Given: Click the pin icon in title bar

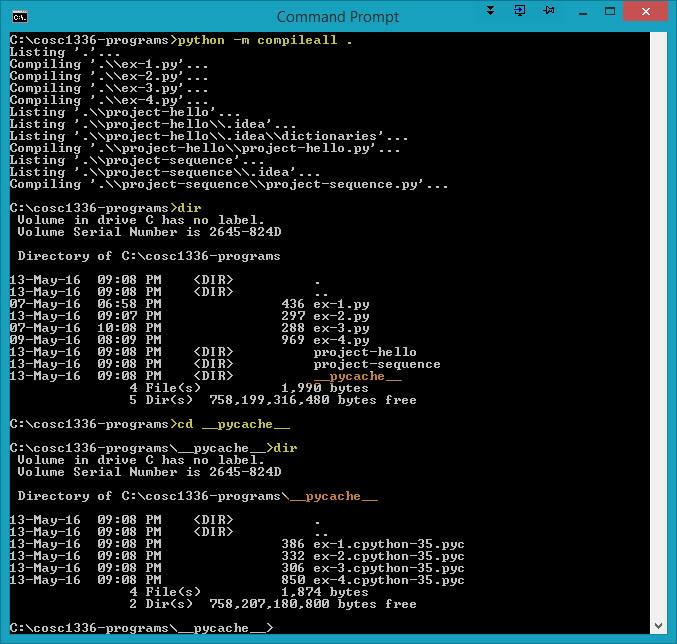Looking at the screenshot, I should (549, 11).
